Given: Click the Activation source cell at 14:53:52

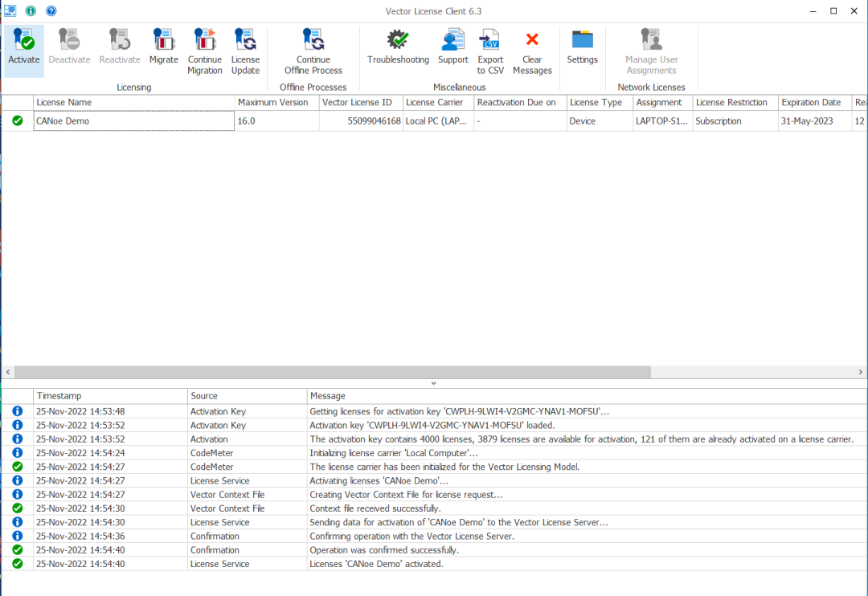Looking at the screenshot, I should coord(248,439).
